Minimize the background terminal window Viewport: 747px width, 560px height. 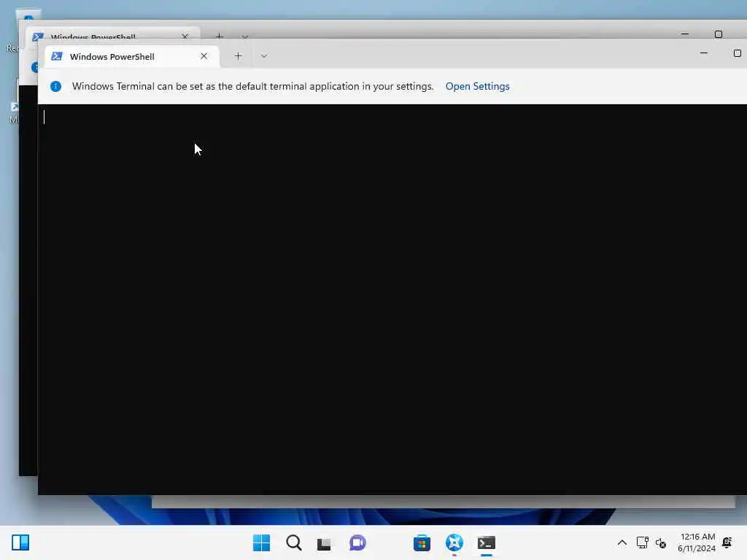pos(685,34)
